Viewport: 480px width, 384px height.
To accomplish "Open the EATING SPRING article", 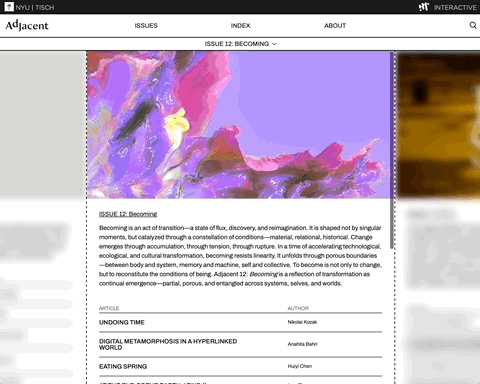I will 123,366.
